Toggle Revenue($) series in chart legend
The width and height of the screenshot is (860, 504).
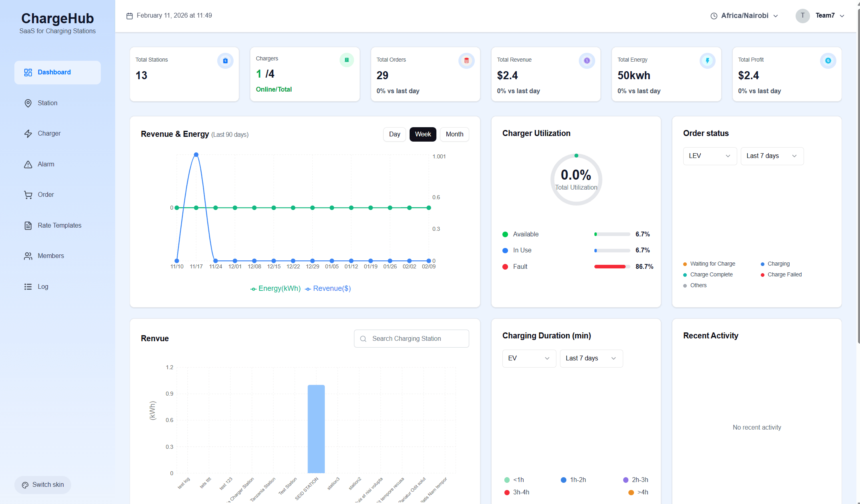328,288
